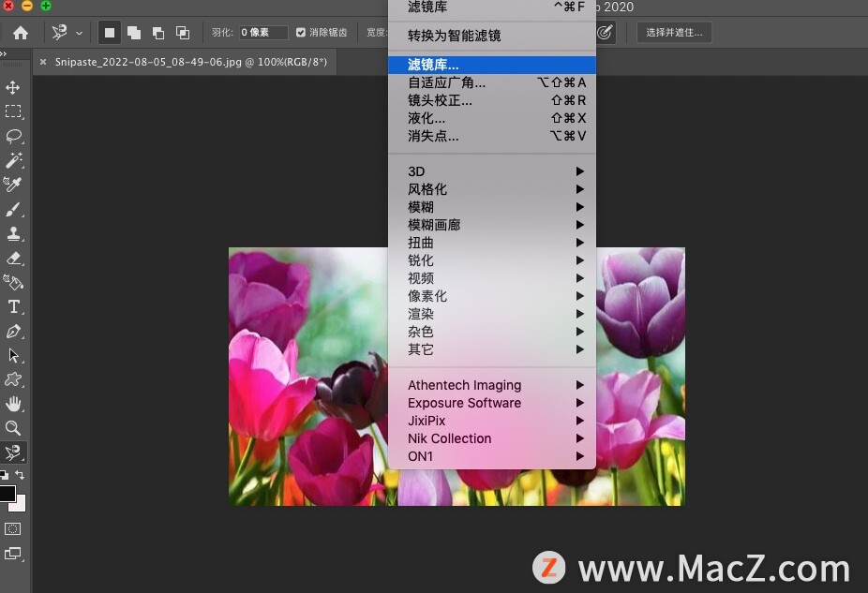Select the Custom Shape tool

point(13,379)
